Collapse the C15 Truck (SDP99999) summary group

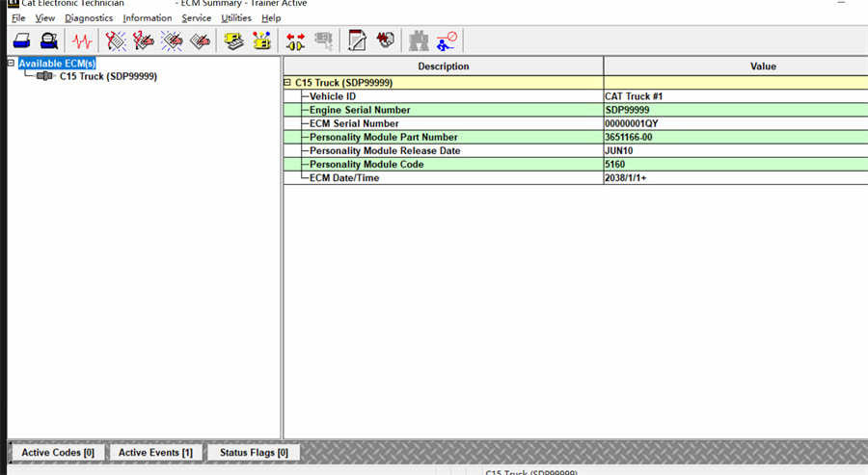(287, 83)
